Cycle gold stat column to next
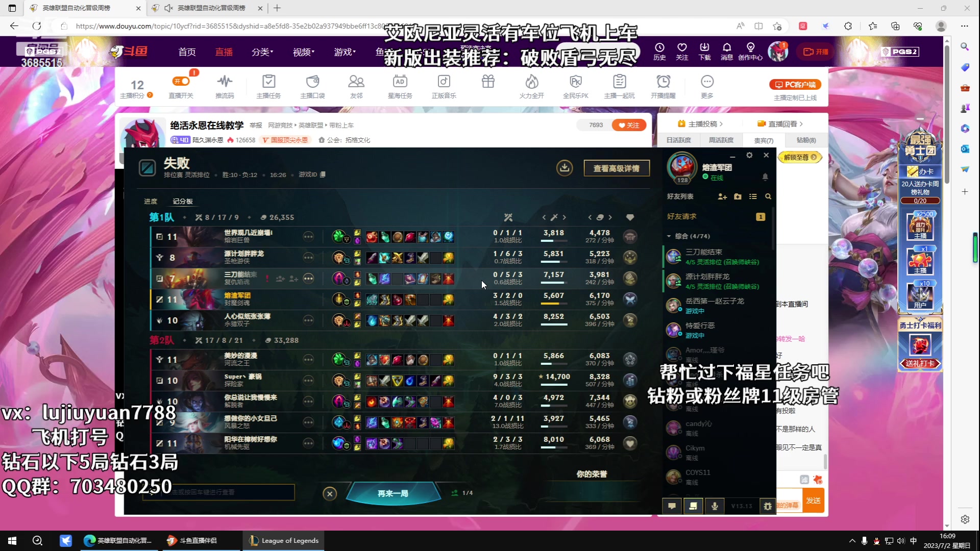This screenshot has height=551, width=980. point(610,217)
